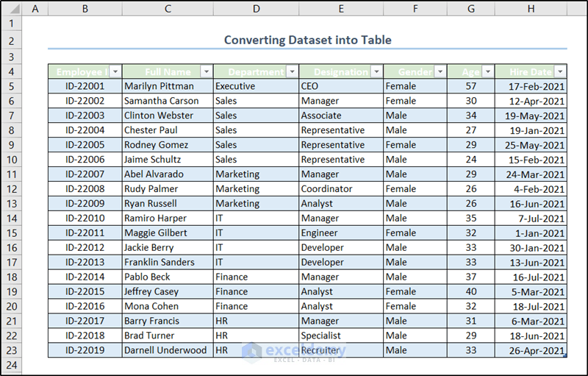Open the Employee ID filter dropdown
This screenshot has width=588, height=376.
click(x=115, y=71)
